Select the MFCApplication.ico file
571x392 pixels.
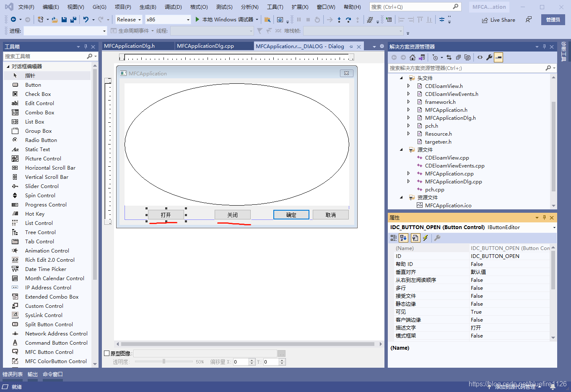click(x=448, y=206)
